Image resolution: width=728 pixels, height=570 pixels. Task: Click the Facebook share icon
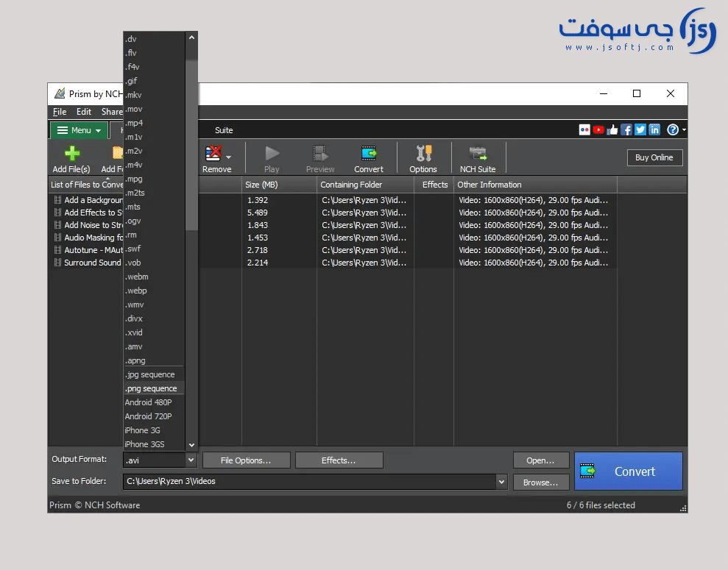click(626, 130)
